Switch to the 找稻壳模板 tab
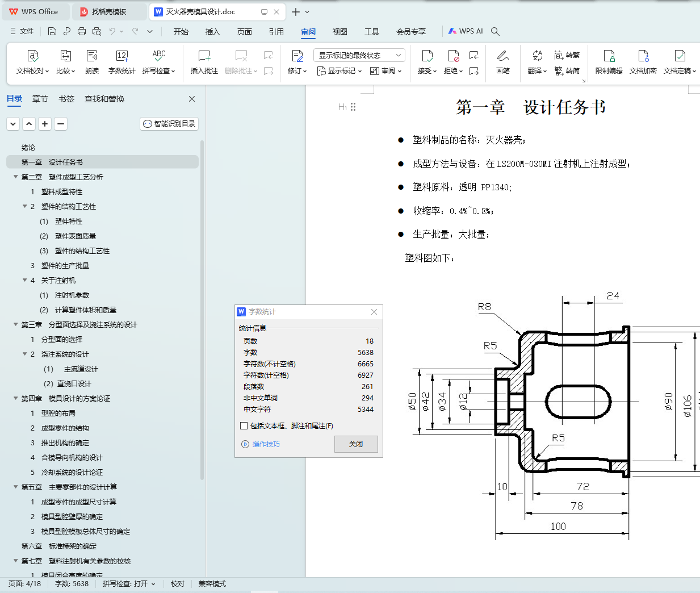The image size is (700, 593). coord(109,12)
